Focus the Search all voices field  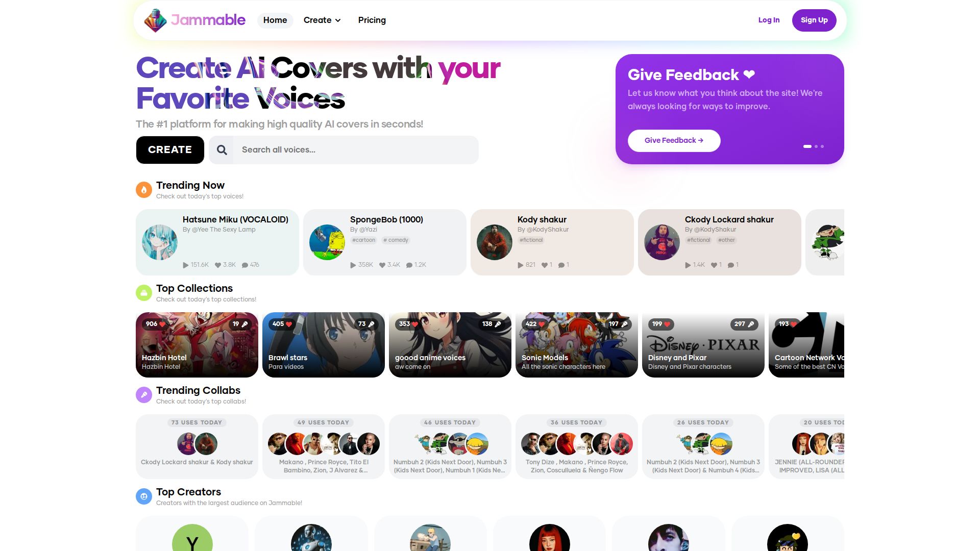click(356, 150)
